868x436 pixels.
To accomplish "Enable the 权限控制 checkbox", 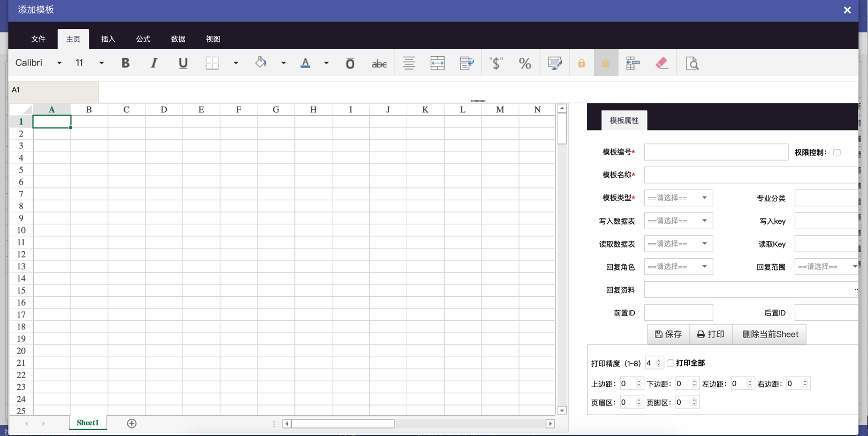I will (836, 153).
